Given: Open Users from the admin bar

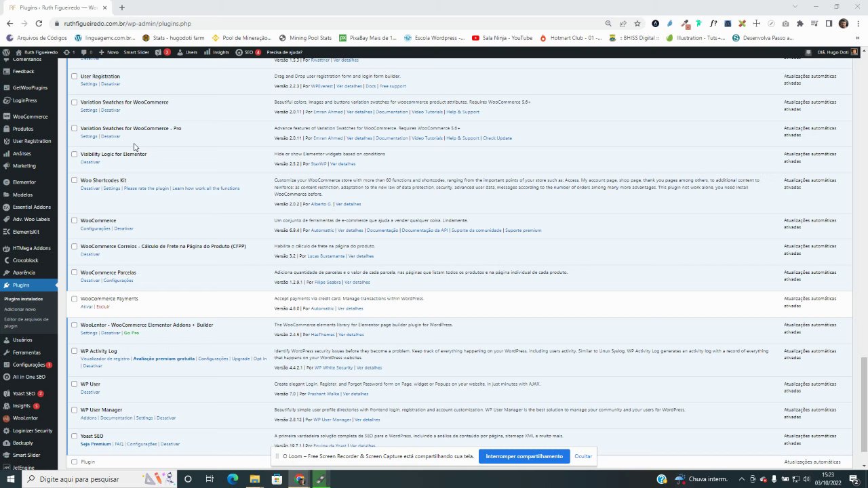Looking at the screenshot, I should (x=188, y=52).
